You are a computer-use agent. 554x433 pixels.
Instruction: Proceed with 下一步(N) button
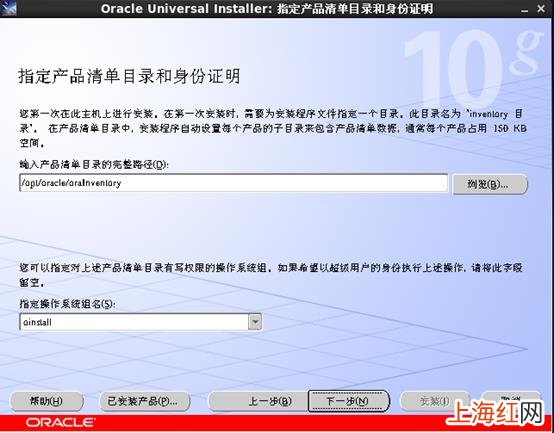pyautogui.click(x=349, y=401)
